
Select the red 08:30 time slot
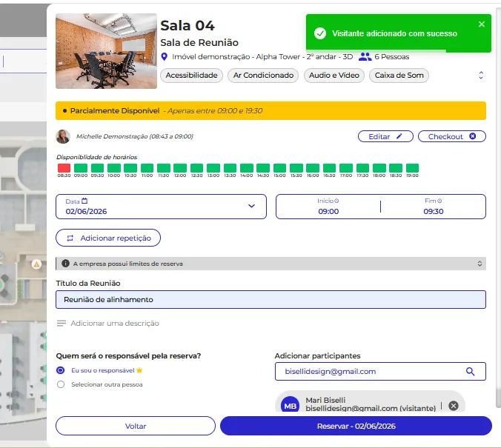click(x=64, y=168)
